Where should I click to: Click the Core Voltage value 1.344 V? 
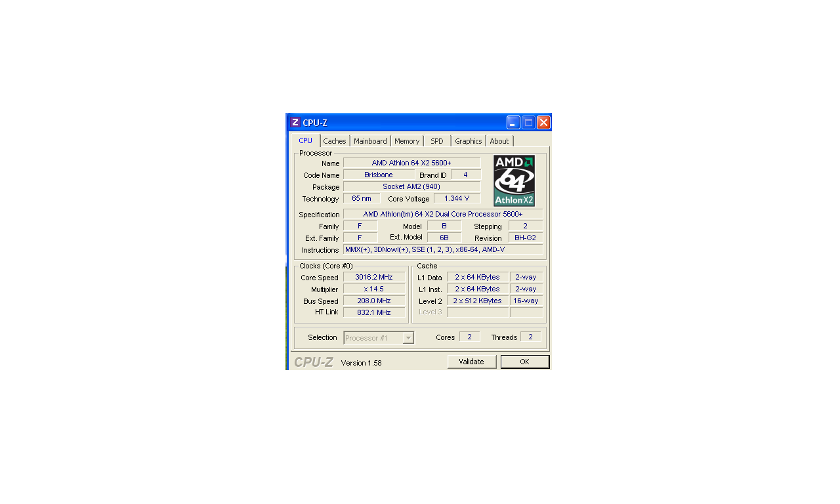pos(457,198)
